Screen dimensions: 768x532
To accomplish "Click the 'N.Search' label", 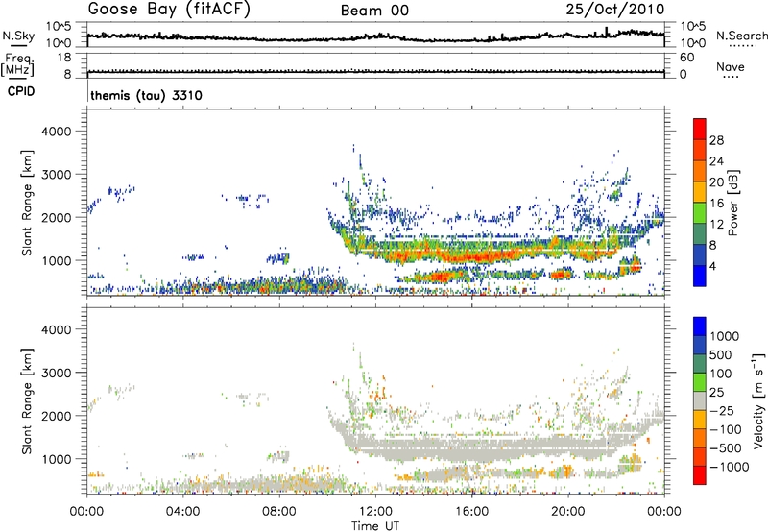I will tap(741, 36).
